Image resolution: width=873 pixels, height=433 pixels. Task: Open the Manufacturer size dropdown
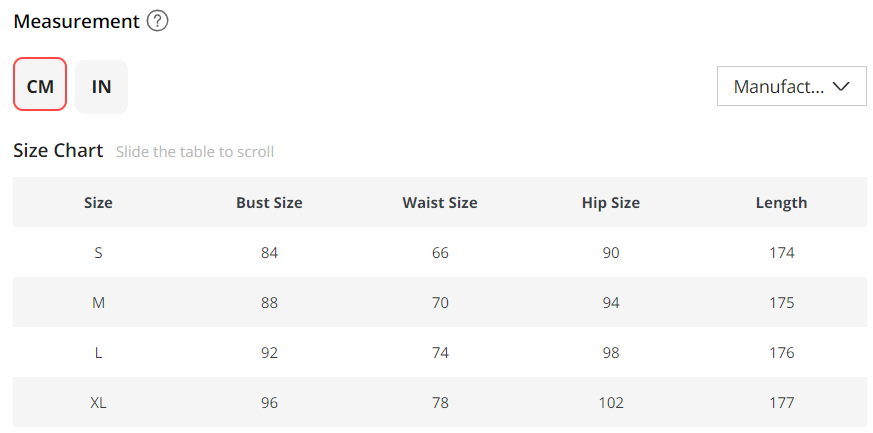[791, 86]
